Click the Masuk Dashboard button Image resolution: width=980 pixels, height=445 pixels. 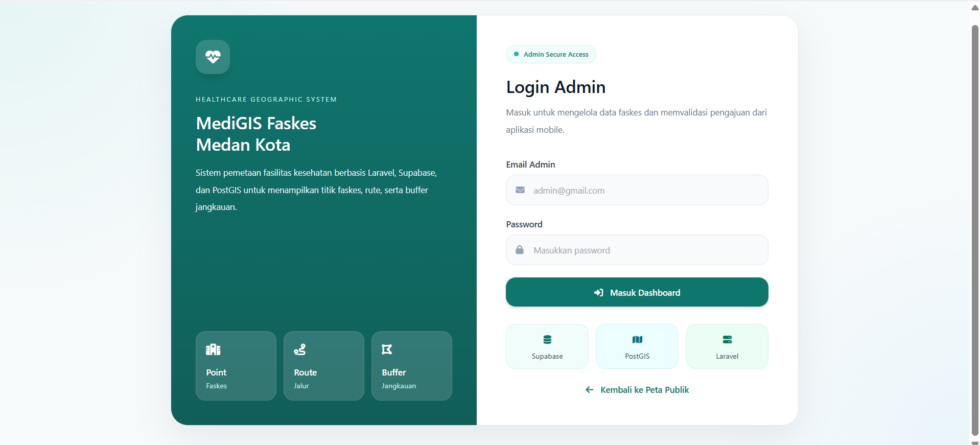coord(637,292)
